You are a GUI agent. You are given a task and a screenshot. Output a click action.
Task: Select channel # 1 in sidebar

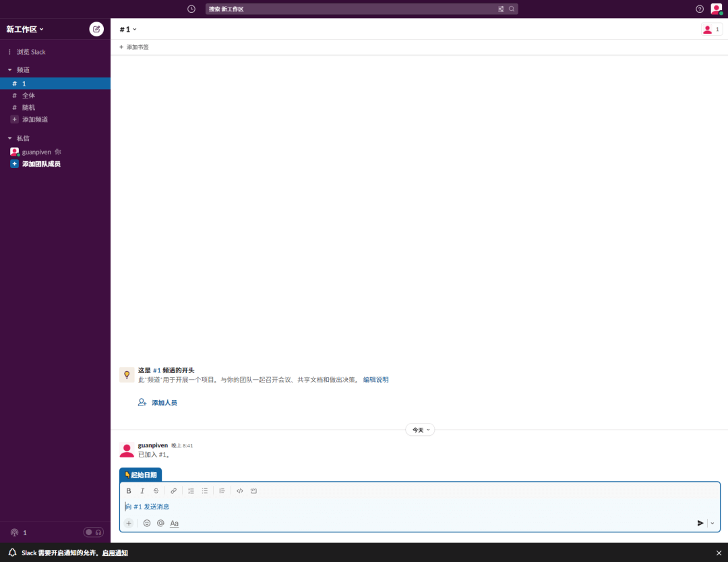click(55, 84)
